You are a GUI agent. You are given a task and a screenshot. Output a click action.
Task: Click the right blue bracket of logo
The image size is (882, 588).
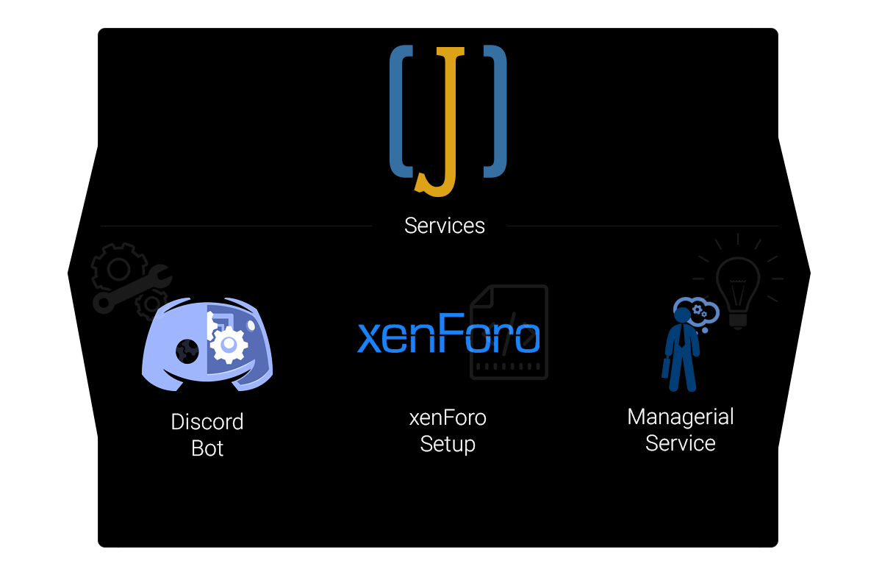tap(495, 111)
